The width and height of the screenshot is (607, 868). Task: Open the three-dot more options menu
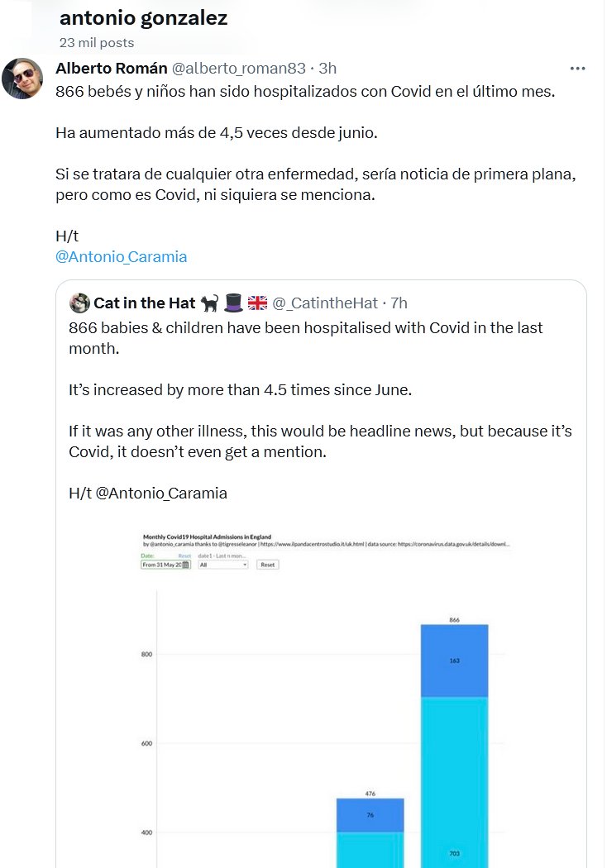tap(578, 69)
